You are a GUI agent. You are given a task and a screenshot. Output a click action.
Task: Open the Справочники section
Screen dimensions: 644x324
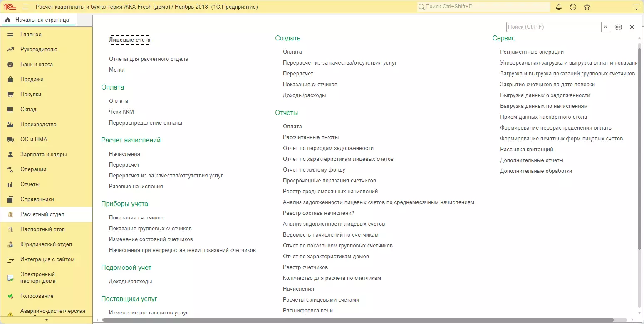point(46,199)
